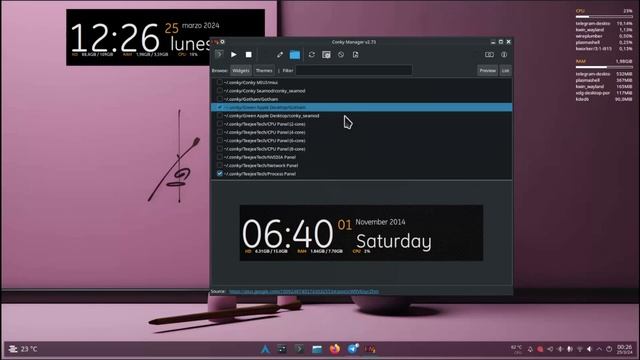Start the selected widget with the play icon
Screen dimensions: 640x360
233,55
